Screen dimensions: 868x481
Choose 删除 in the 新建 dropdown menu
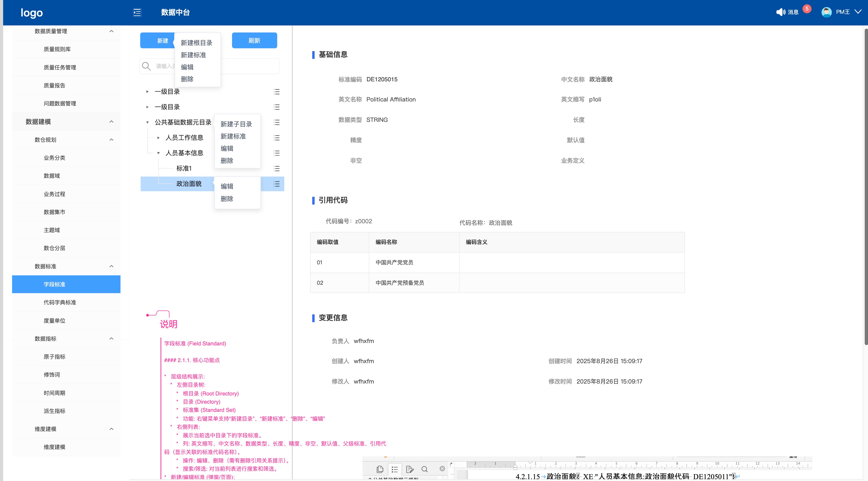click(187, 79)
